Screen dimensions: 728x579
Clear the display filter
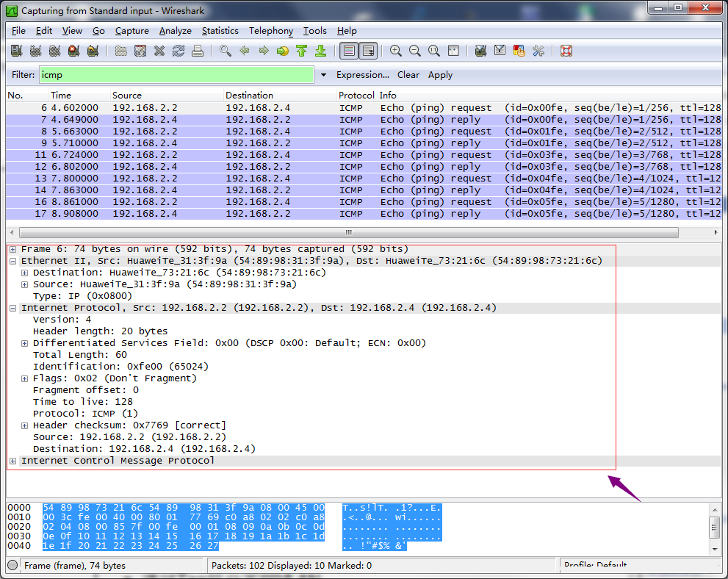pyautogui.click(x=408, y=75)
